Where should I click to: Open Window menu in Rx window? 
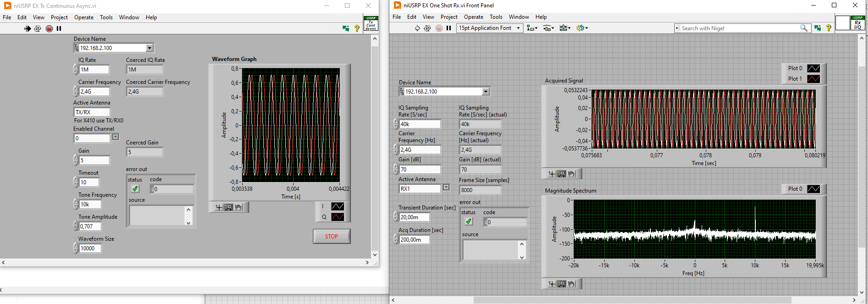pos(519,17)
